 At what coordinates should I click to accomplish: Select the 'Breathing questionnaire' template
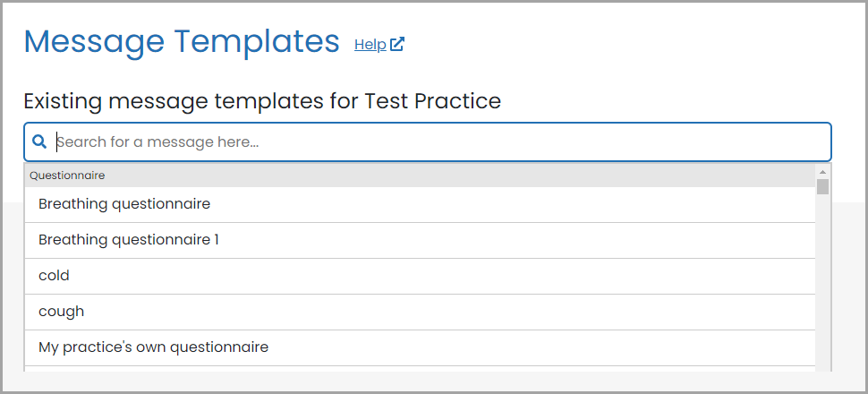click(x=420, y=204)
